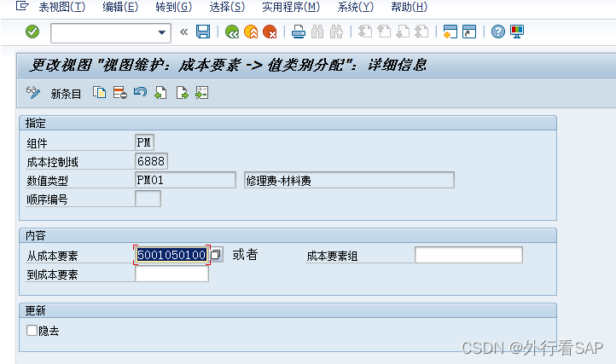
Task: Open the 系统(Y) menu
Action: point(355,7)
